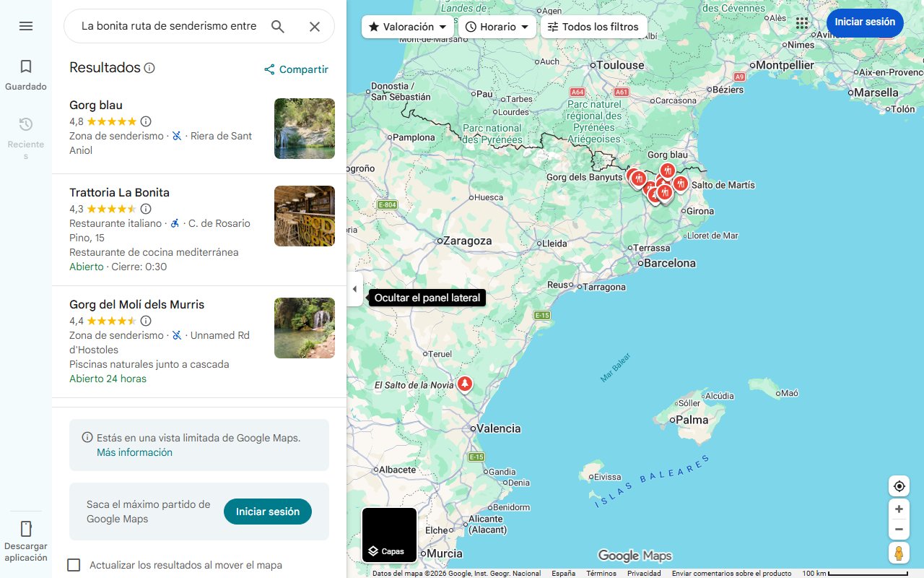Open the Capas layers tile
The width and height of the screenshot is (924, 578).
389,535
